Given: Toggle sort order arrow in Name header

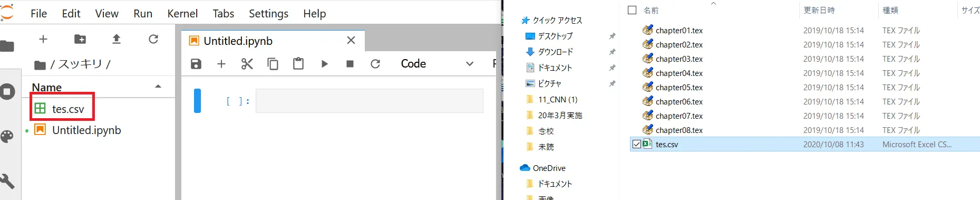Looking at the screenshot, I should tap(158, 86).
